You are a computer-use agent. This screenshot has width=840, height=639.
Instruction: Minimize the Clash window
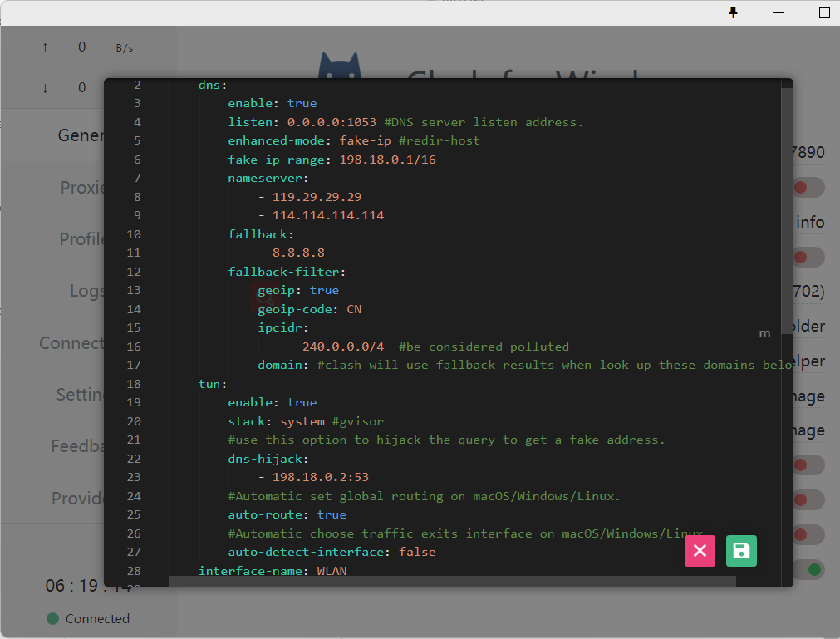tap(778, 12)
